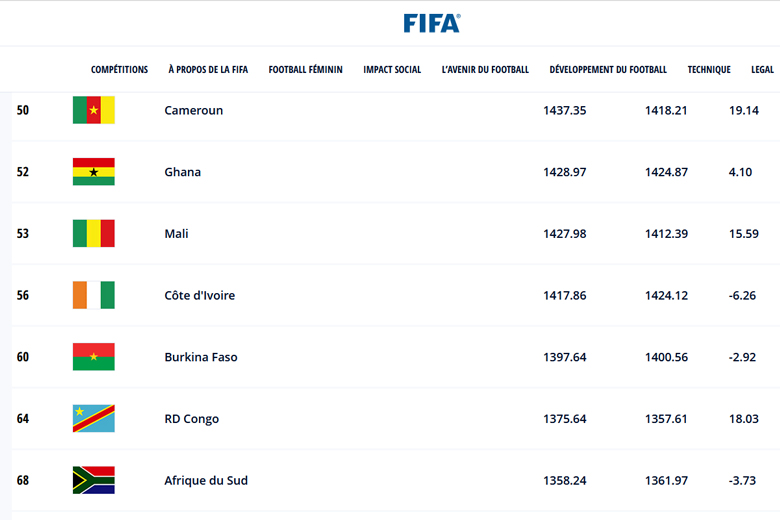Open the Développement du football menu

[608, 70]
